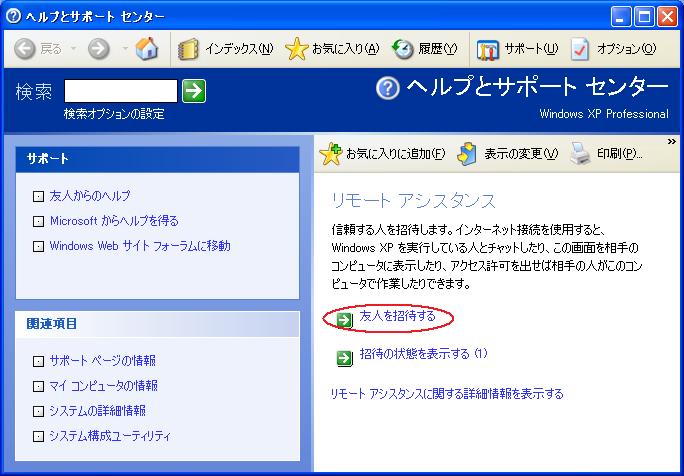This screenshot has width=684, height=476.
Task: Click the 印刷 (Print) button
Action: 605,154
